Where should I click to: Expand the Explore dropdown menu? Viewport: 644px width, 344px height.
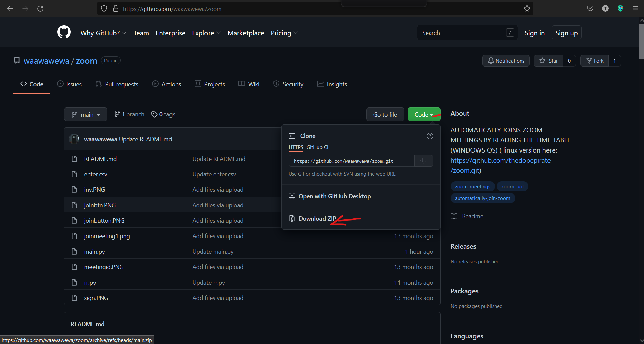(206, 33)
